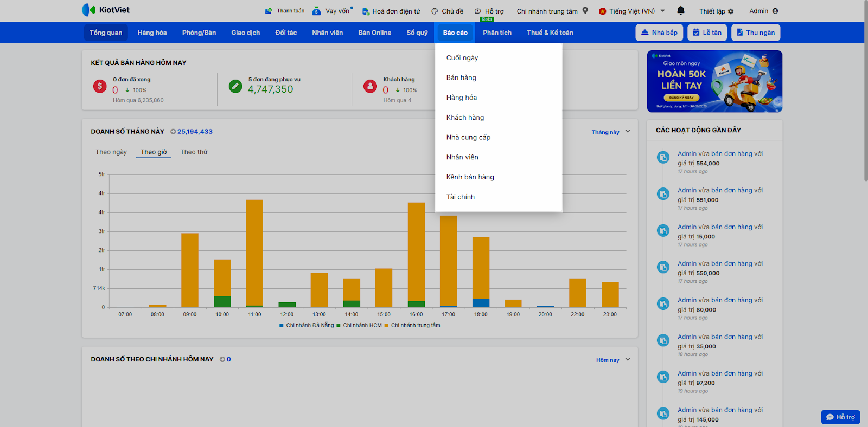Click the Nhà bếp kitchen button
Viewport: 868px width, 427px height.
coord(659,33)
